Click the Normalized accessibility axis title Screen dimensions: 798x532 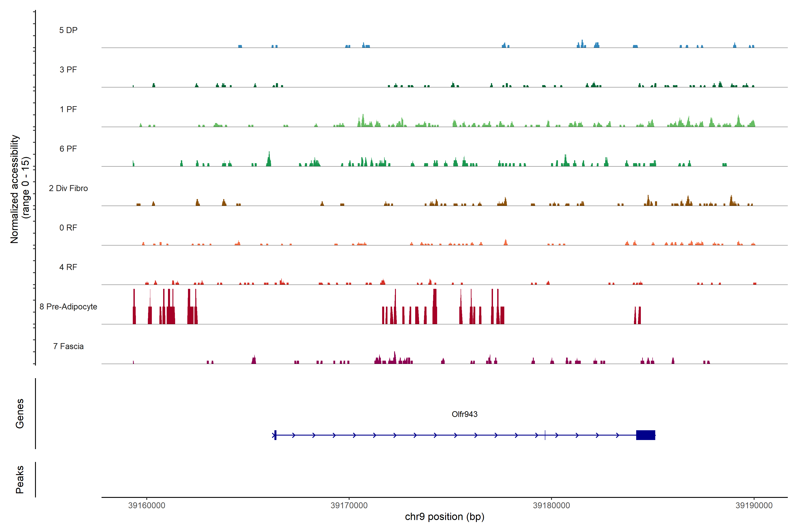pyautogui.click(x=20, y=189)
